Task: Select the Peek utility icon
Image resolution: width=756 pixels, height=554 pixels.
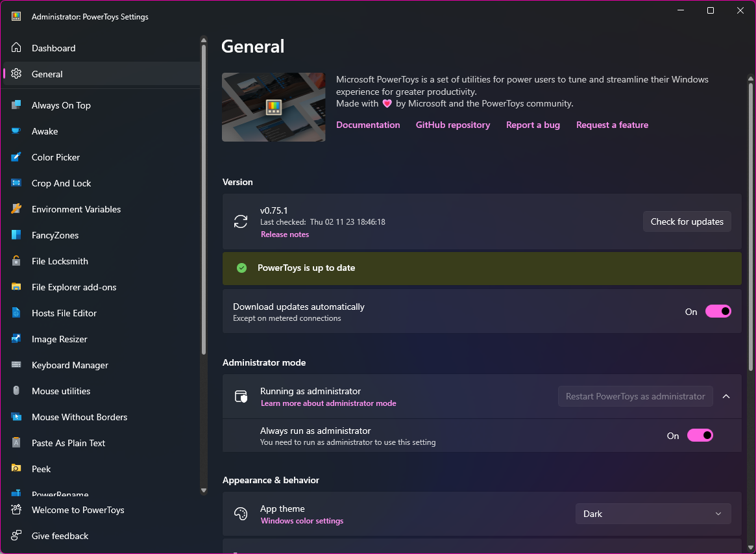Action: [x=16, y=468]
